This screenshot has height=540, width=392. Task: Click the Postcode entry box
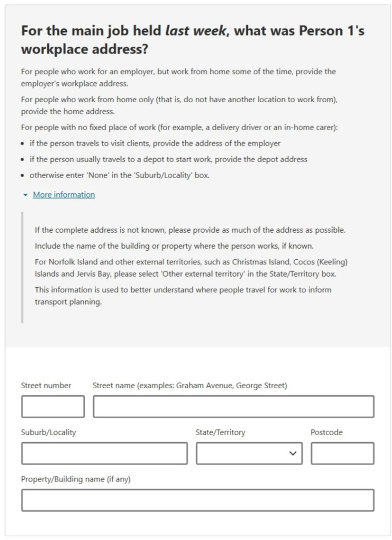click(342, 453)
